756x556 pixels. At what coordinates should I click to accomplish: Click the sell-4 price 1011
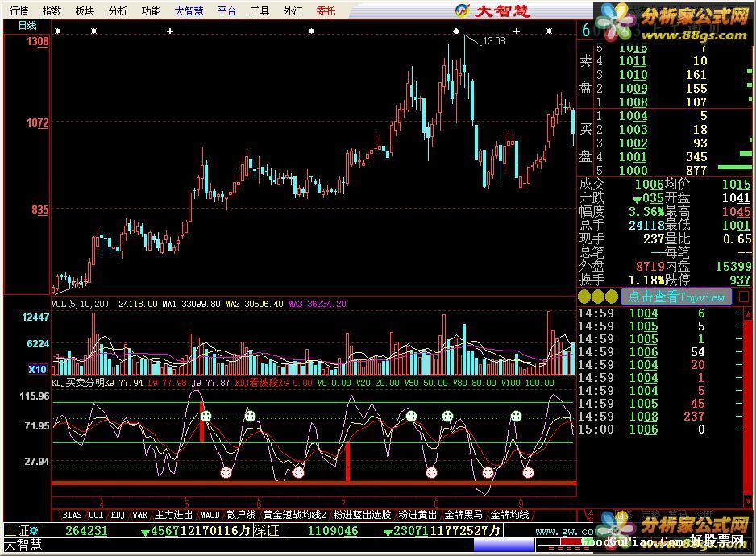coord(633,60)
